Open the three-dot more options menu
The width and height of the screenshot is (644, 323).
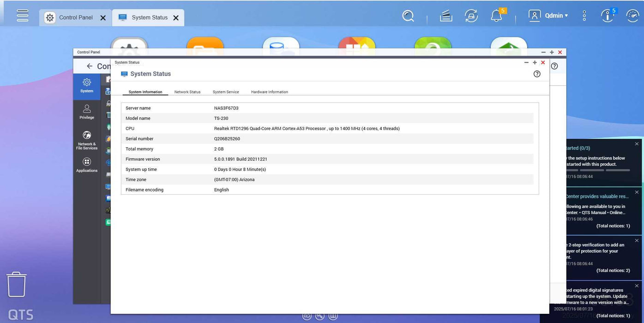584,16
